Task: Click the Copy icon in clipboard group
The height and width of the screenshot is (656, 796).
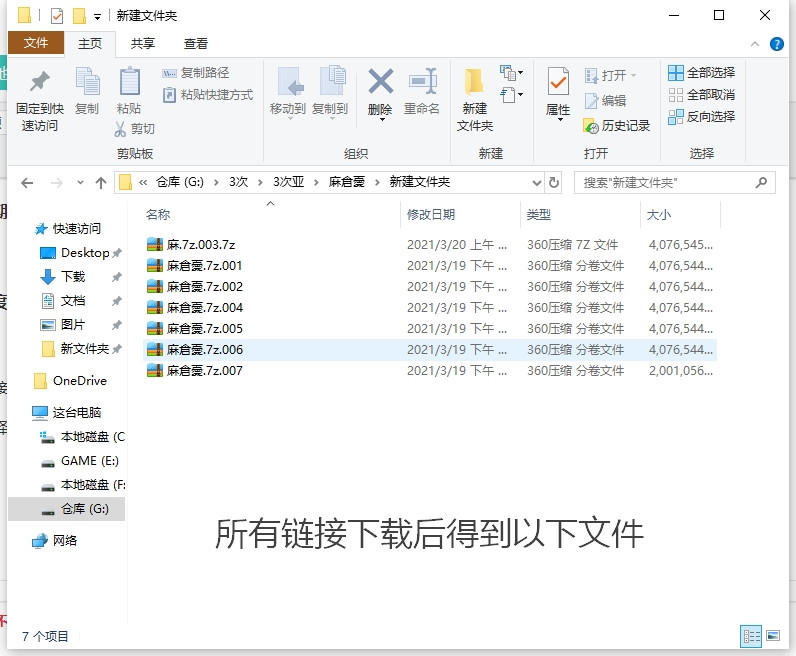Action: coord(87,81)
